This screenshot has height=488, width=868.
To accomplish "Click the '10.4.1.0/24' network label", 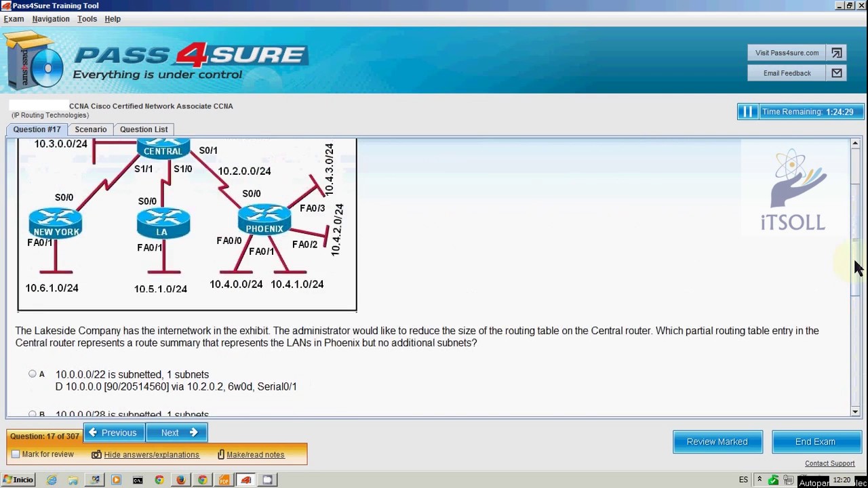I will pos(297,285).
